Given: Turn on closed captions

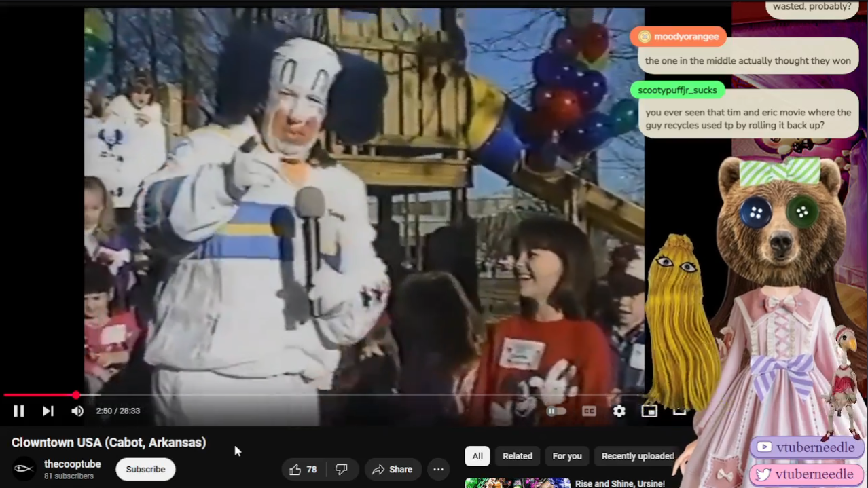Looking at the screenshot, I should pos(589,411).
